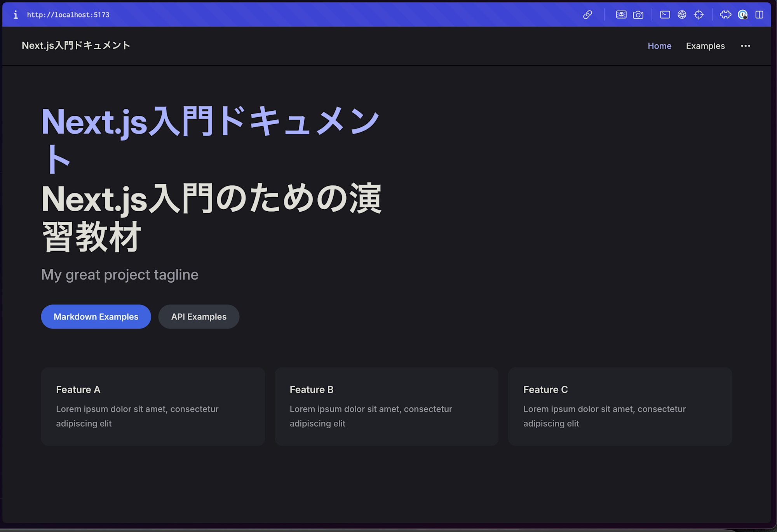Expand the three-dot extra menu

[745, 46]
